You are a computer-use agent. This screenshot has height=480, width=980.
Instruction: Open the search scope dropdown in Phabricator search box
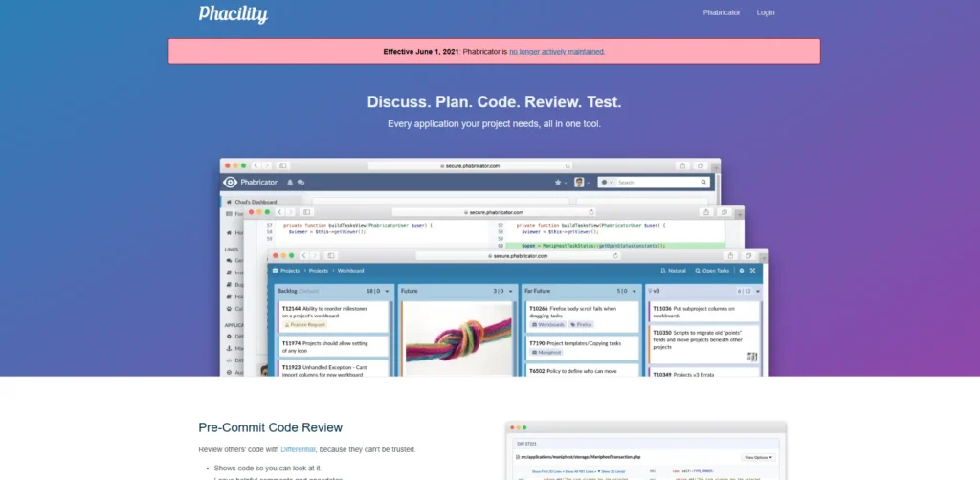(606, 183)
